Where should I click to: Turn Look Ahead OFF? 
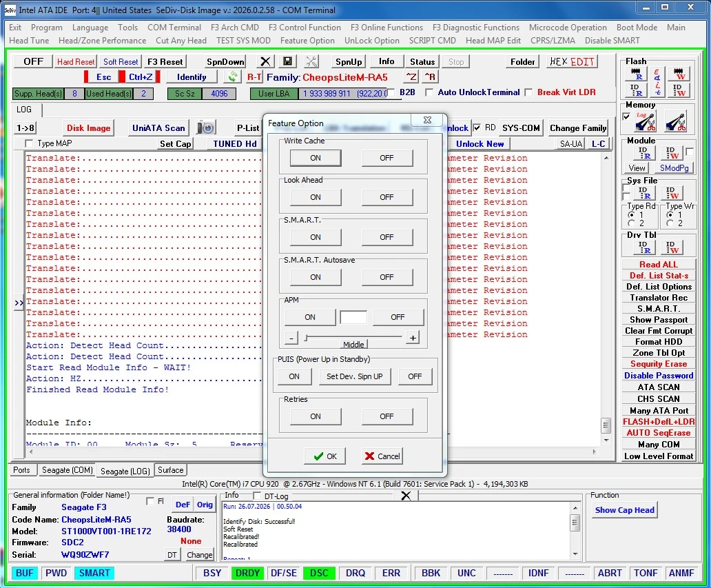coord(387,197)
